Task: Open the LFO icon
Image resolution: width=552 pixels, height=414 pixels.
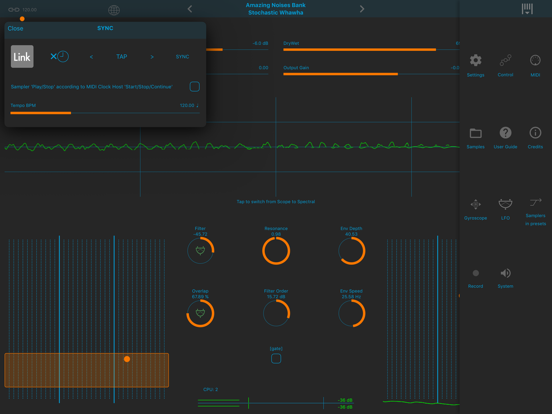Action: point(505,204)
